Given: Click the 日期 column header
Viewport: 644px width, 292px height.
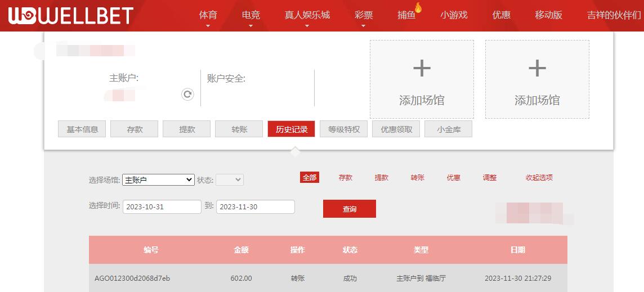Looking at the screenshot, I should pyautogui.click(x=517, y=250).
